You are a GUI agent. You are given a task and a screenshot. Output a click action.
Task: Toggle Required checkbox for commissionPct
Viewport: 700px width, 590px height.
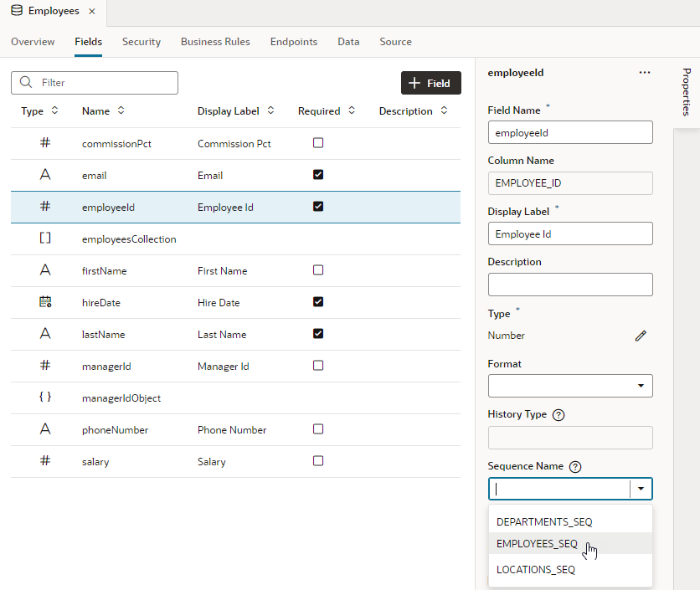[x=318, y=143]
